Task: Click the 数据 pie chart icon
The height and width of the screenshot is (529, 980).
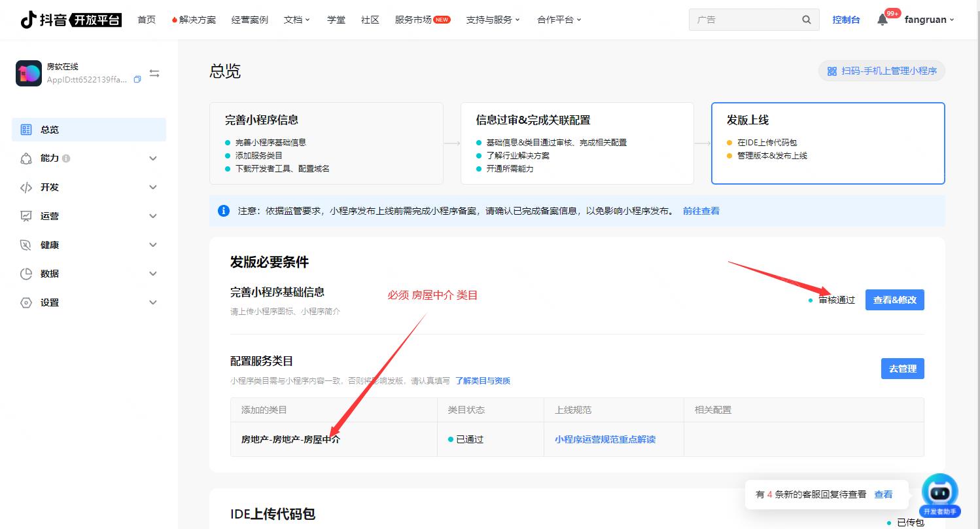Action: tap(26, 274)
